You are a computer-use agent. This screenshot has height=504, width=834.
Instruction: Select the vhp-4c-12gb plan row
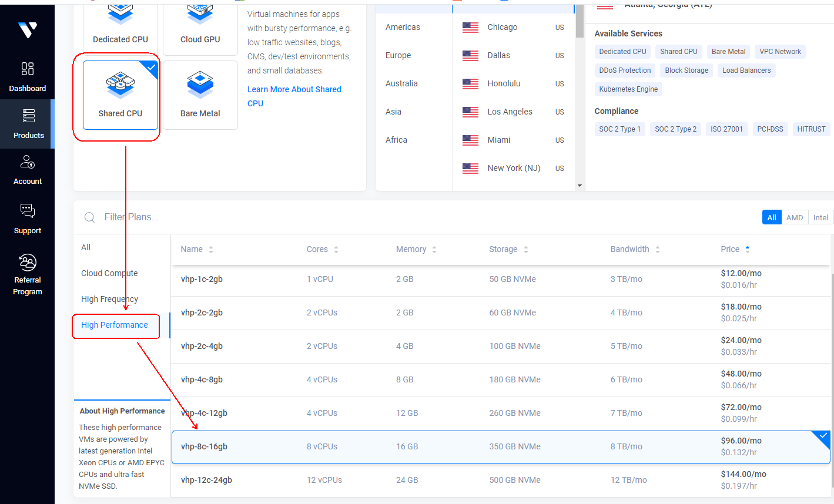click(x=501, y=413)
